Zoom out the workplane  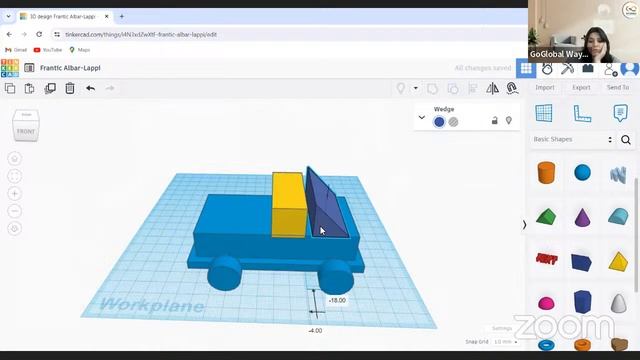(x=15, y=211)
